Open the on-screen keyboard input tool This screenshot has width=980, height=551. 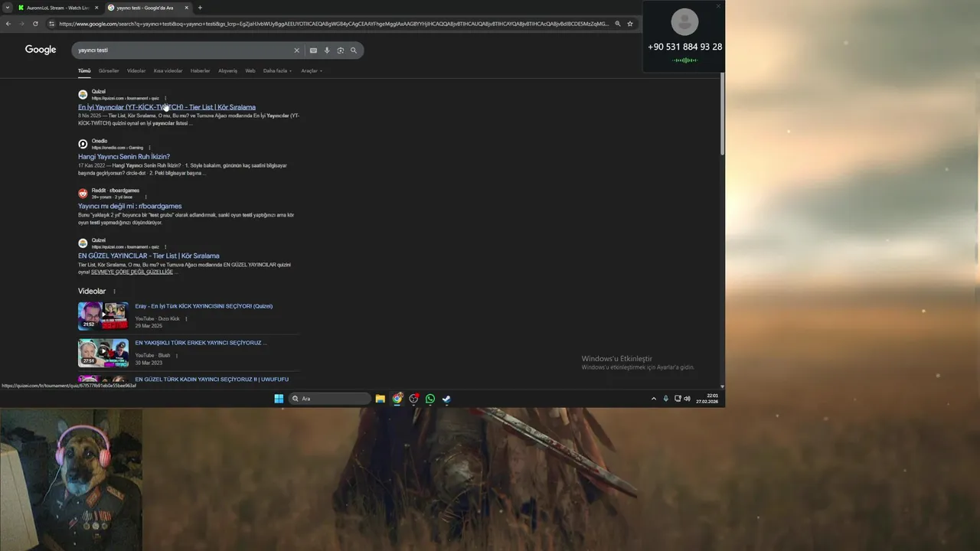(313, 51)
